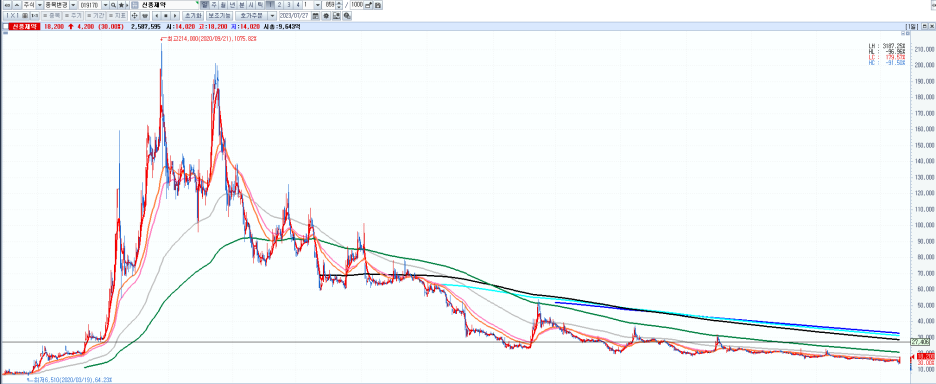The height and width of the screenshot is (384, 936).
Task: Click the square stop playback button
Action: (x=165, y=16)
